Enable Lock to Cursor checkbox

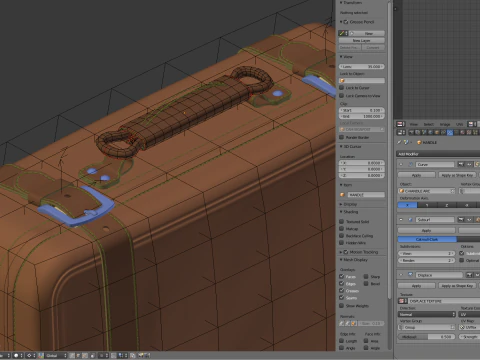coord(341,88)
